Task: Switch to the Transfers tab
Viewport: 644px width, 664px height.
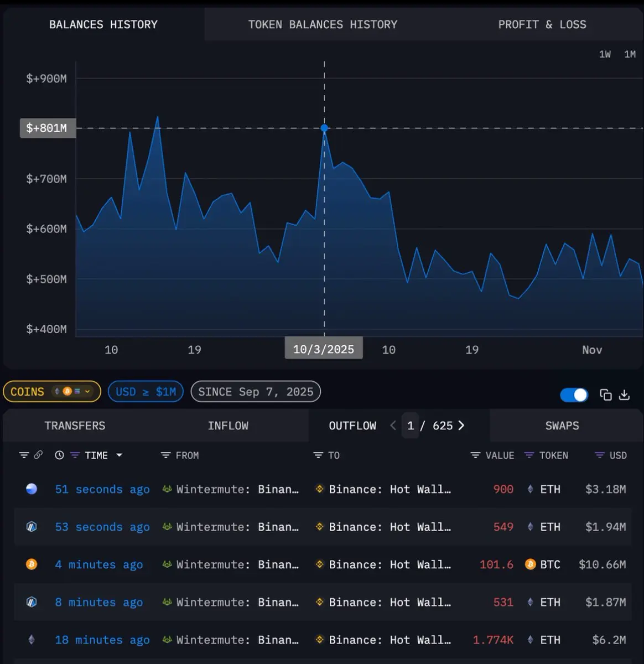Action: click(75, 426)
